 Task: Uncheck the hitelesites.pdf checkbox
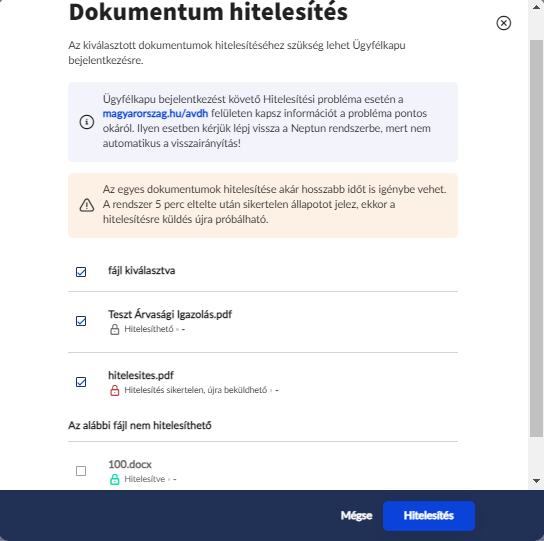[81, 382]
